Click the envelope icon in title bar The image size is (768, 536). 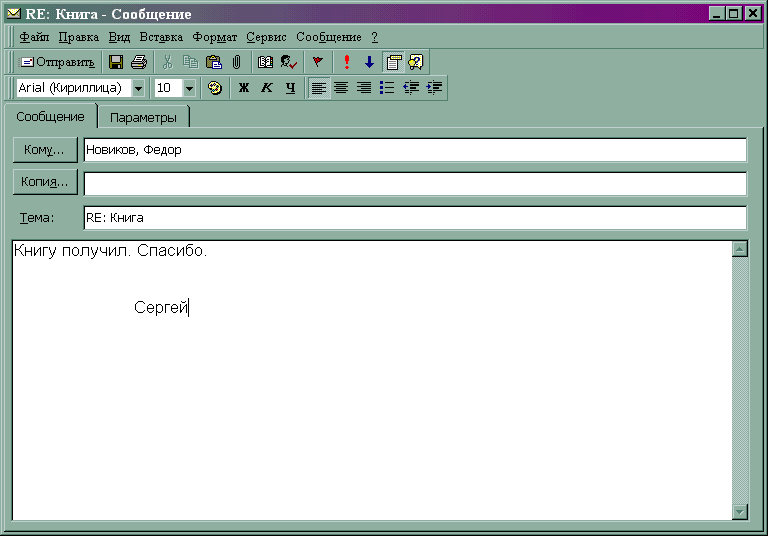pyautogui.click(x=14, y=14)
